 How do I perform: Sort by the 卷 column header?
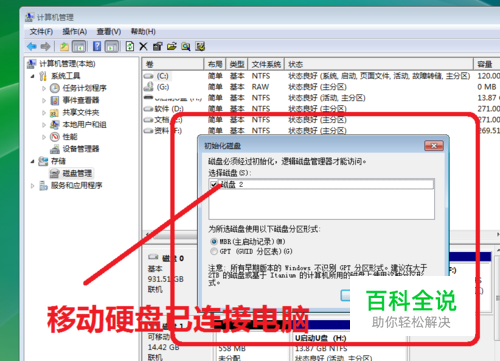[x=173, y=64]
